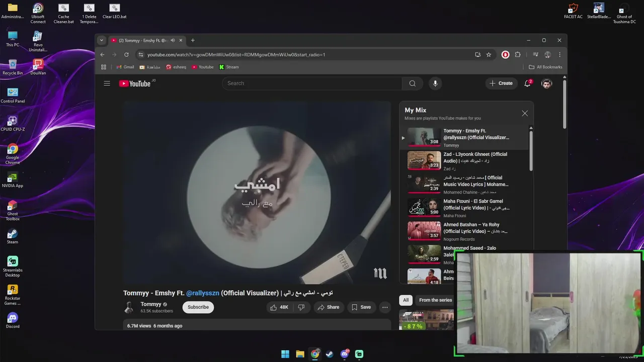Image resolution: width=644 pixels, height=362 pixels.
Task: Bookmark this tab with star icon
Action: (489, 55)
